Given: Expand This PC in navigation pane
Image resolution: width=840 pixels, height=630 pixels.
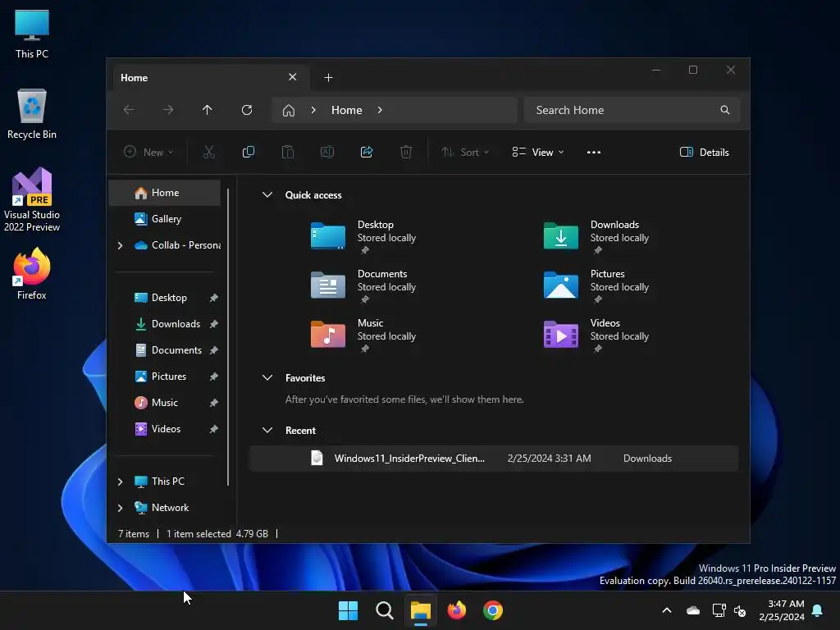Looking at the screenshot, I should pyautogui.click(x=120, y=482).
